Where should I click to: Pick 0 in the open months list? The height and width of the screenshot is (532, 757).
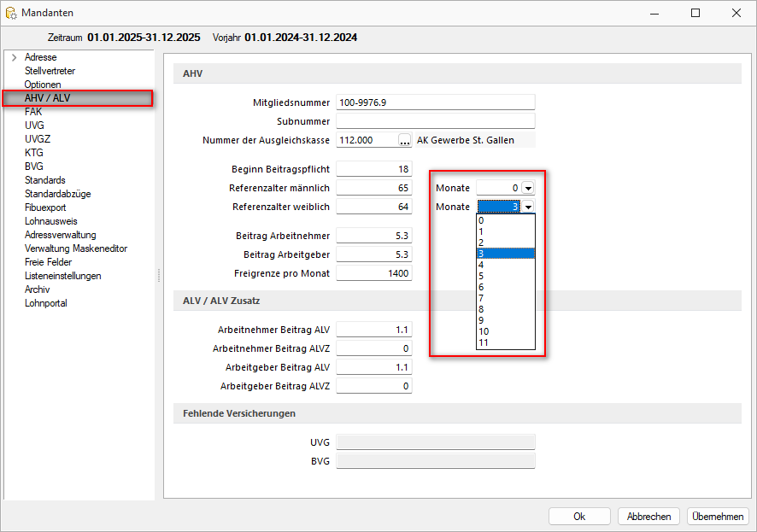[x=482, y=220]
